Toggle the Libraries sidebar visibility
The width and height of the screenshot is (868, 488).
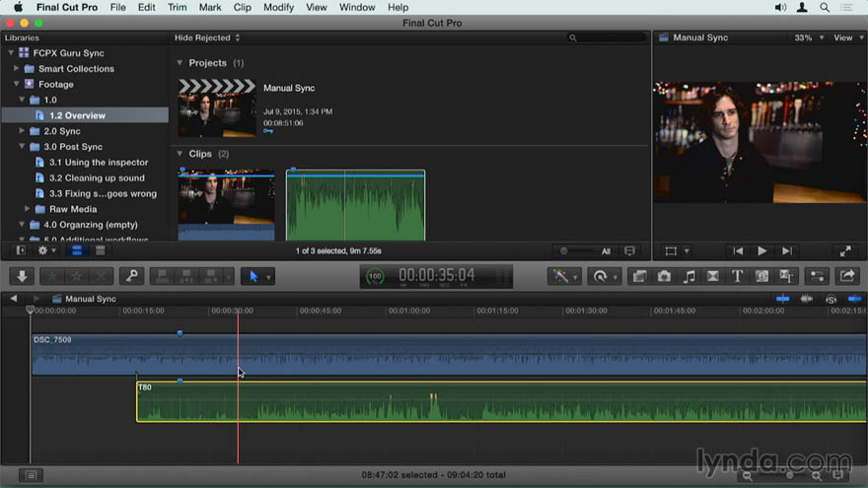click(x=21, y=250)
